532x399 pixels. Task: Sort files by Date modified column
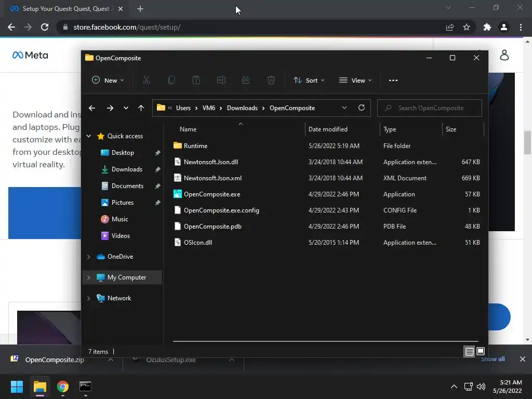(328, 129)
